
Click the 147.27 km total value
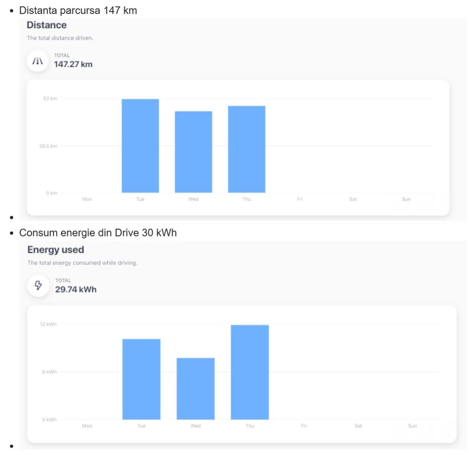pos(73,65)
